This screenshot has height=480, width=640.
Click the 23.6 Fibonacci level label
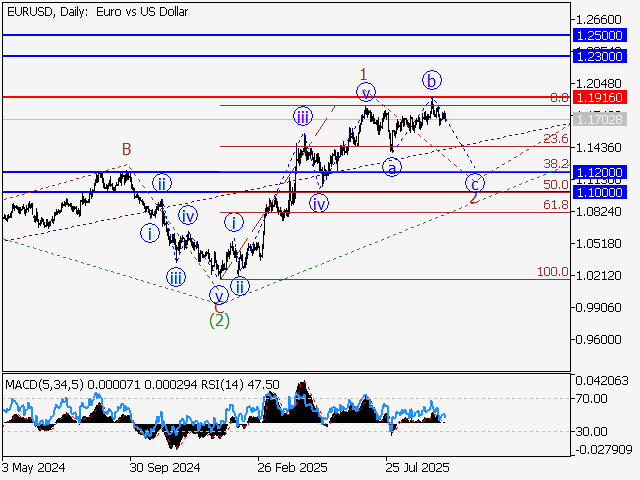(x=556, y=139)
